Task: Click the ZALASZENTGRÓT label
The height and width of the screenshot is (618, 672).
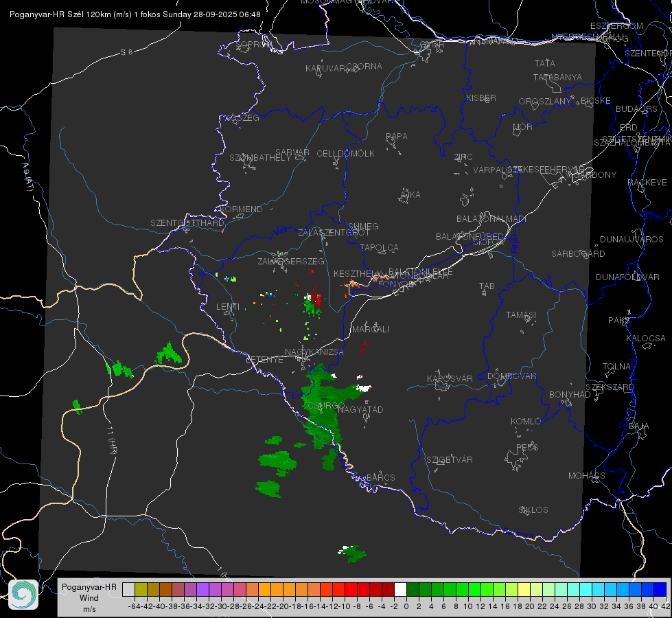Action: [334, 233]
